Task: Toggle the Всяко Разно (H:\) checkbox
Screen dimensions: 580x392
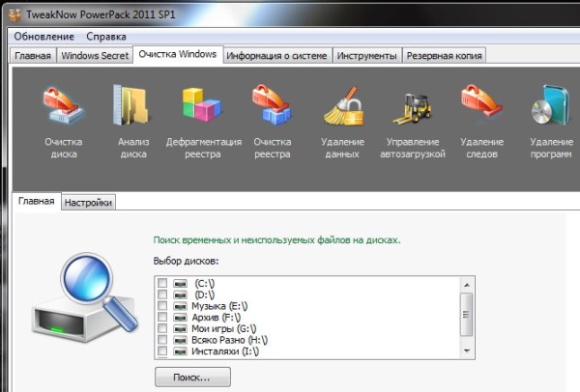Action: tap(162, 340)
